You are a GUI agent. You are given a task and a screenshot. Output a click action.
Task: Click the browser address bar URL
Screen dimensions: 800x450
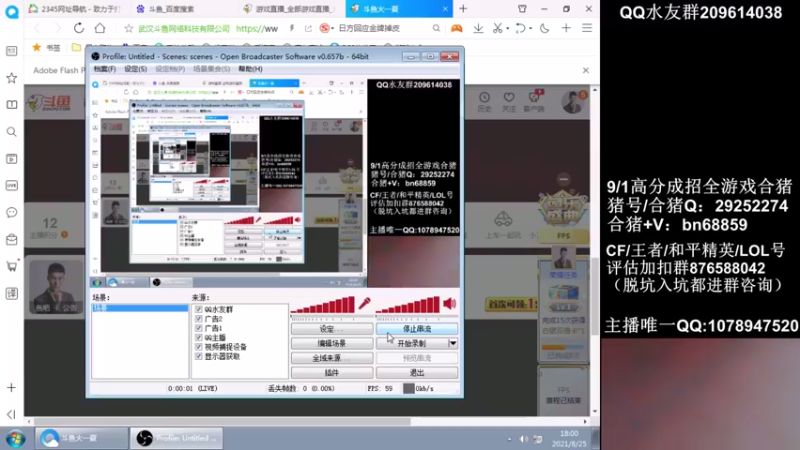click(x=257, y=29)
